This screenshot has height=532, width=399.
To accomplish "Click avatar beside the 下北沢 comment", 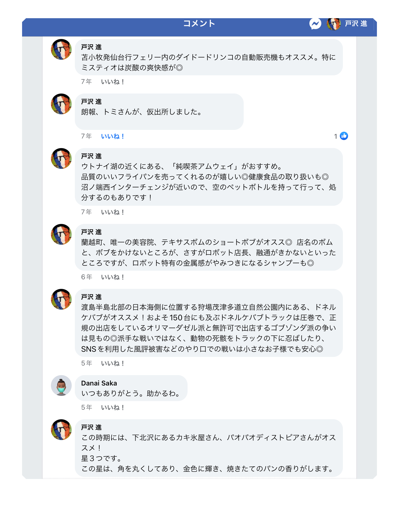I will [x=61, y=430].
